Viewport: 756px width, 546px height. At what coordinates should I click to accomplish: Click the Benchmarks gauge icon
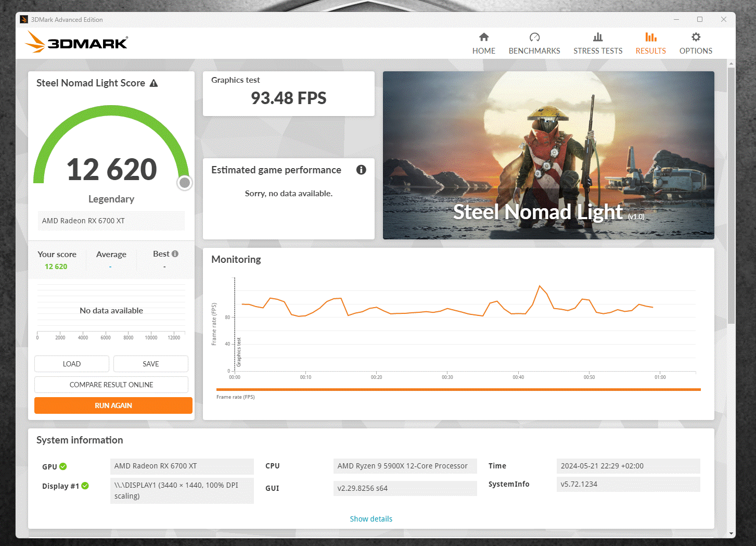click(x=534, y=37)
